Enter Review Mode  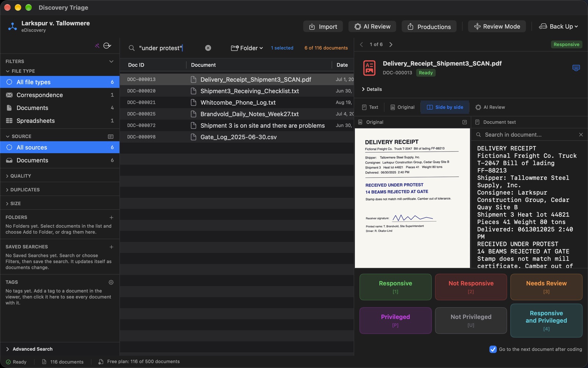pyautogui.click(x=497, y=26)
